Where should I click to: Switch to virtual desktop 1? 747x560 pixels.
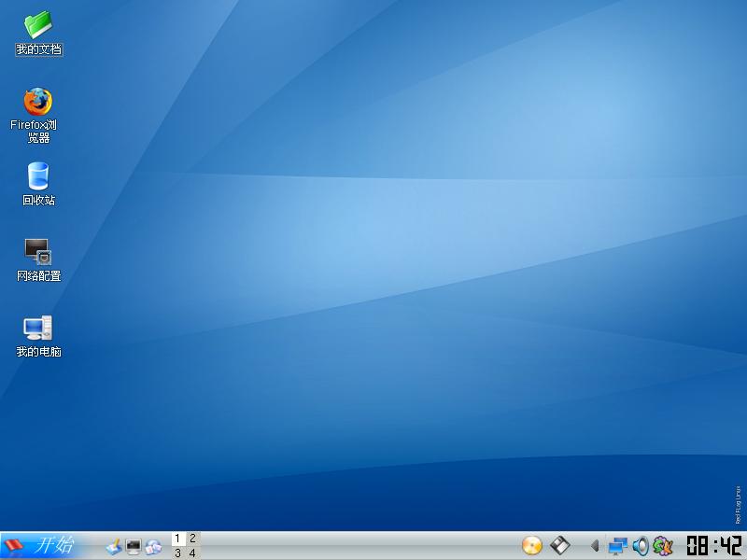(x=178, y=539)
